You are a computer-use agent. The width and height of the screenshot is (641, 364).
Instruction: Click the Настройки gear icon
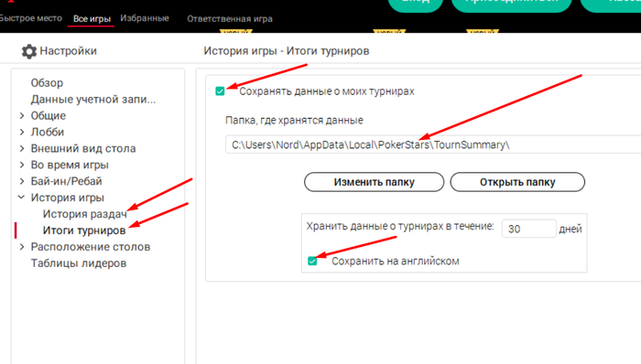coord(29,51)
